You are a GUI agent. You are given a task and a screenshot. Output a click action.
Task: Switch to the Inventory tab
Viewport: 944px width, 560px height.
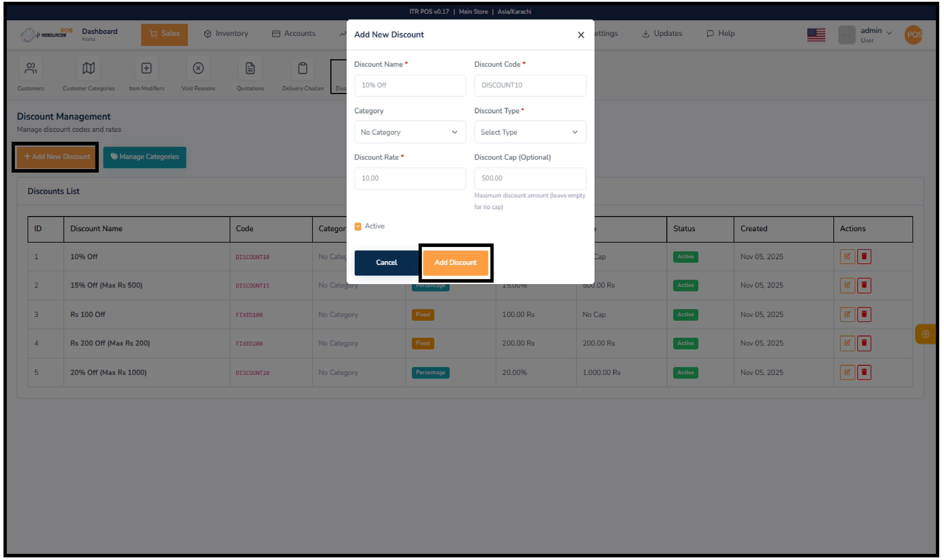click(x=226, y=34)
